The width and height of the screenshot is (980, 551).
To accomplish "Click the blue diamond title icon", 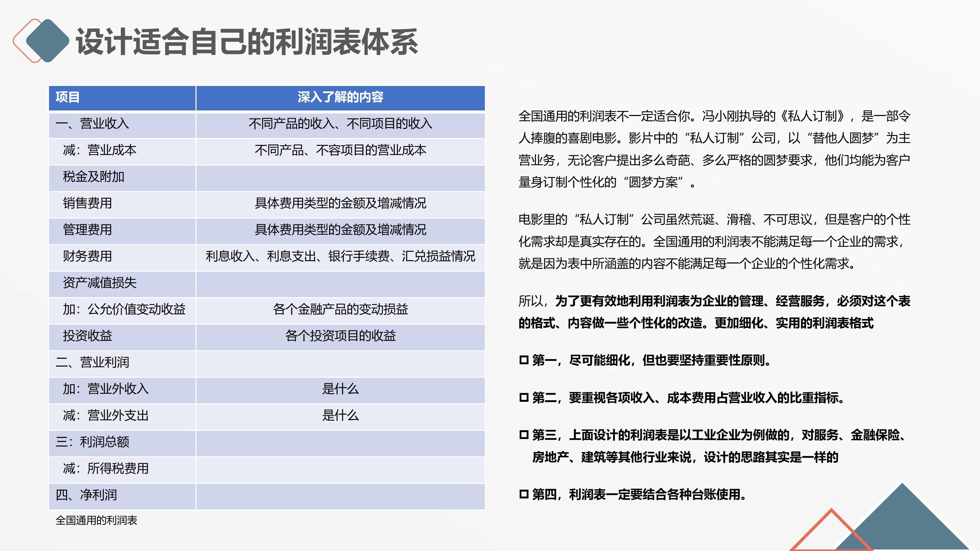I will (47, 41).
